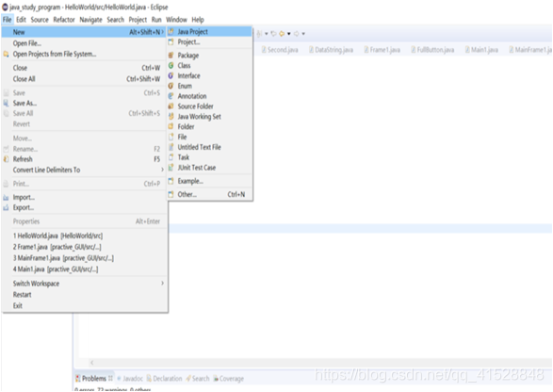Open recent file 1 HelloWorld.java

point(85,236)
